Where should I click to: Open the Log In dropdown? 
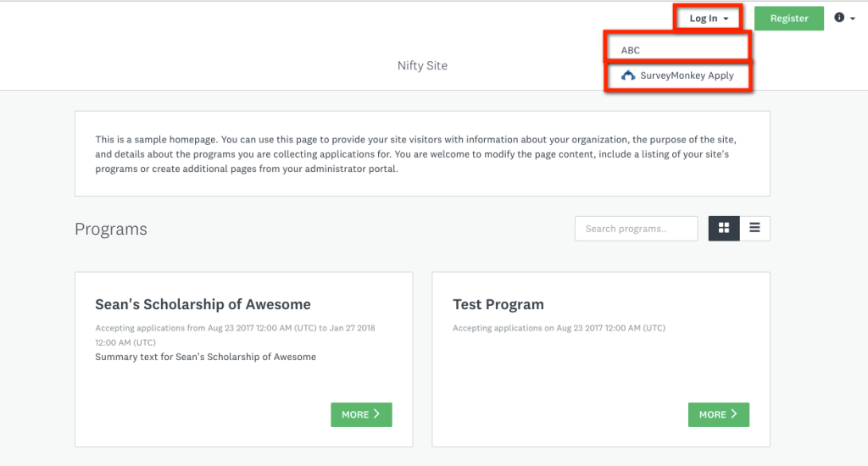(x=708, y=19)
